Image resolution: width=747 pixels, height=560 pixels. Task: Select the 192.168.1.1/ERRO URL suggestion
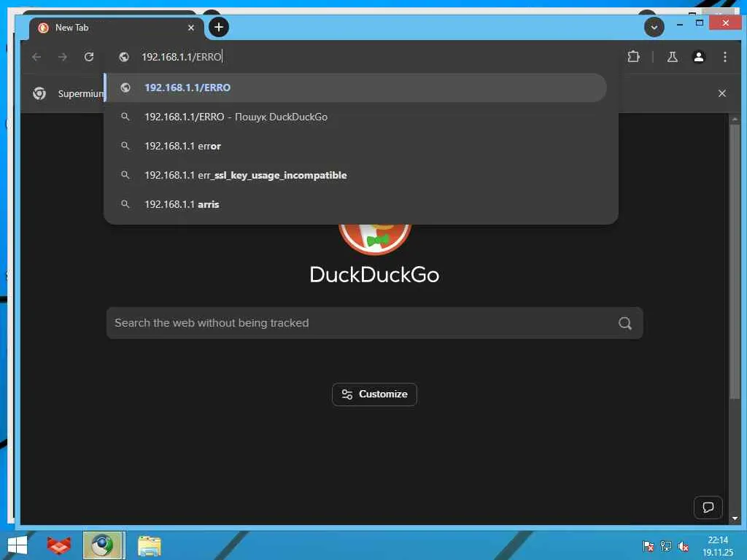(x=355, y=87)
